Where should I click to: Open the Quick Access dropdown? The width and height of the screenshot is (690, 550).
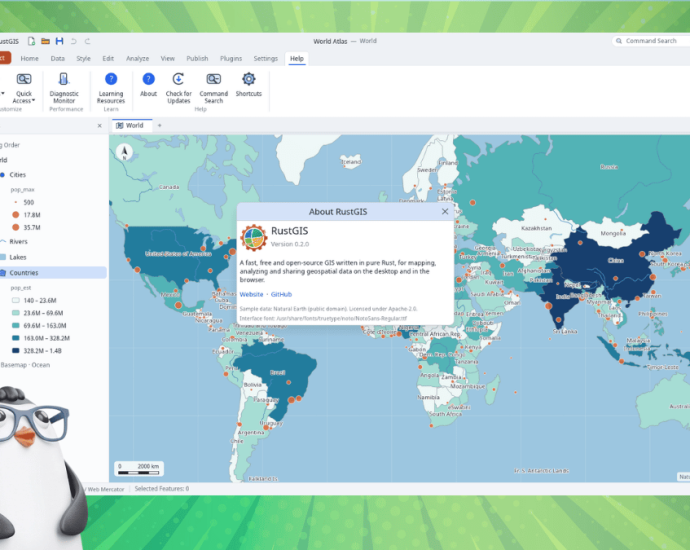tap(24, 88)
